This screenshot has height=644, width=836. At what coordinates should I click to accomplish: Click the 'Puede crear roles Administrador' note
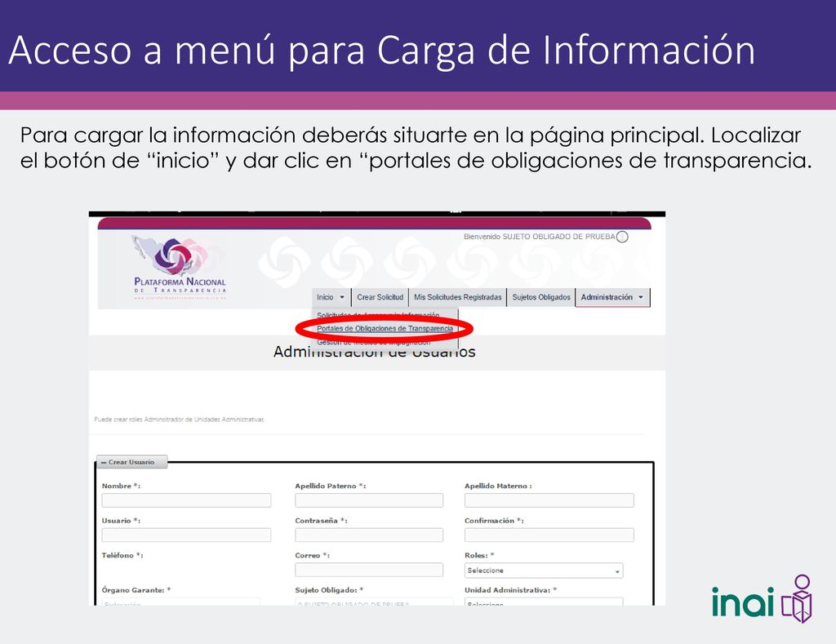click(x=179, y=420)
